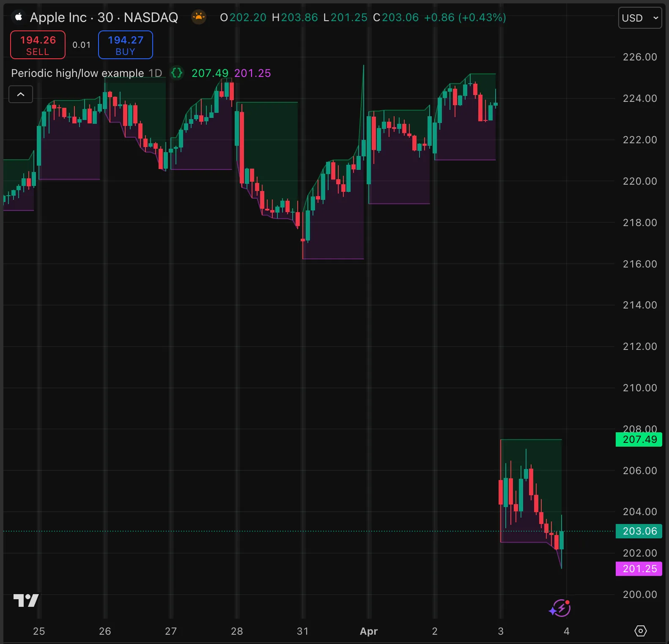This screenshot has width=669, height=644.
Task: Collapse the indicator legend chevron
Action: 21,94
